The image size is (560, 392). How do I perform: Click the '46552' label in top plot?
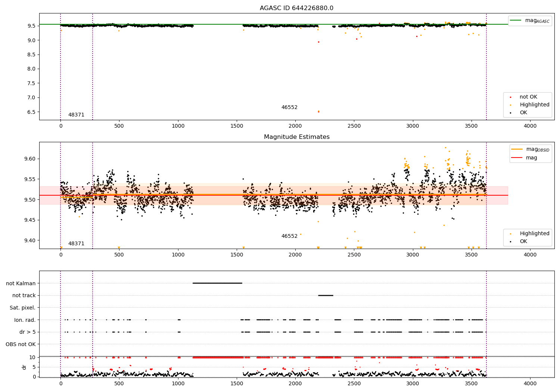[289, 108]
